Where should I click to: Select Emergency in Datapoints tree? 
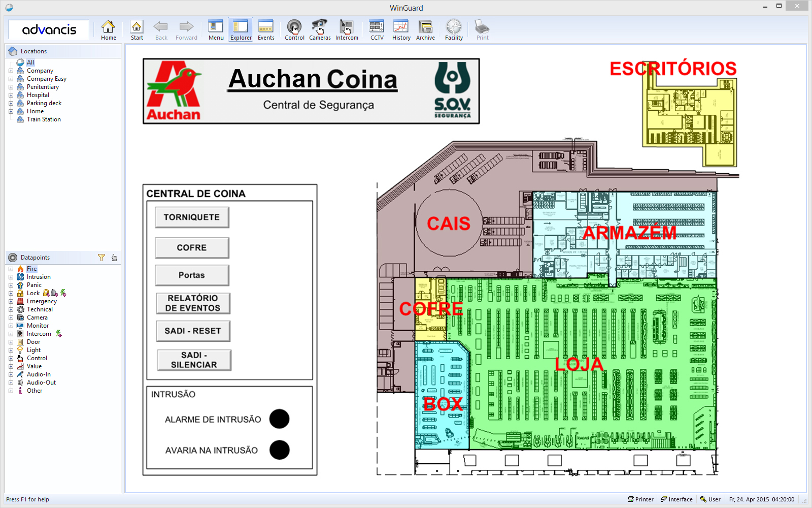click(42, 301)
